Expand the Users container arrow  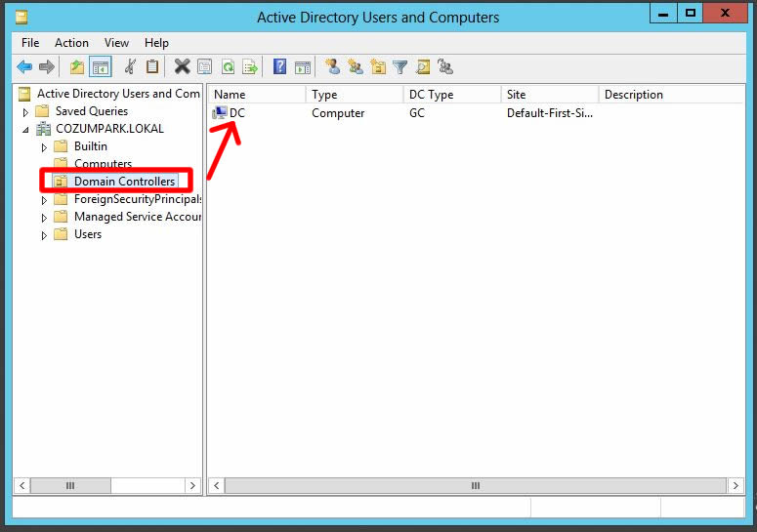(x=44, y=235)
